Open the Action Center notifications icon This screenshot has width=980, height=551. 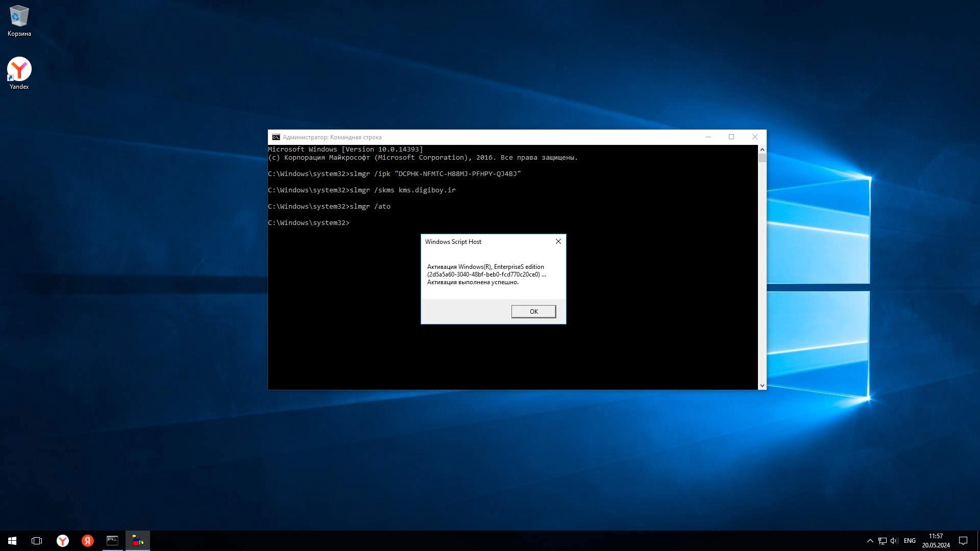coord(963,540)
